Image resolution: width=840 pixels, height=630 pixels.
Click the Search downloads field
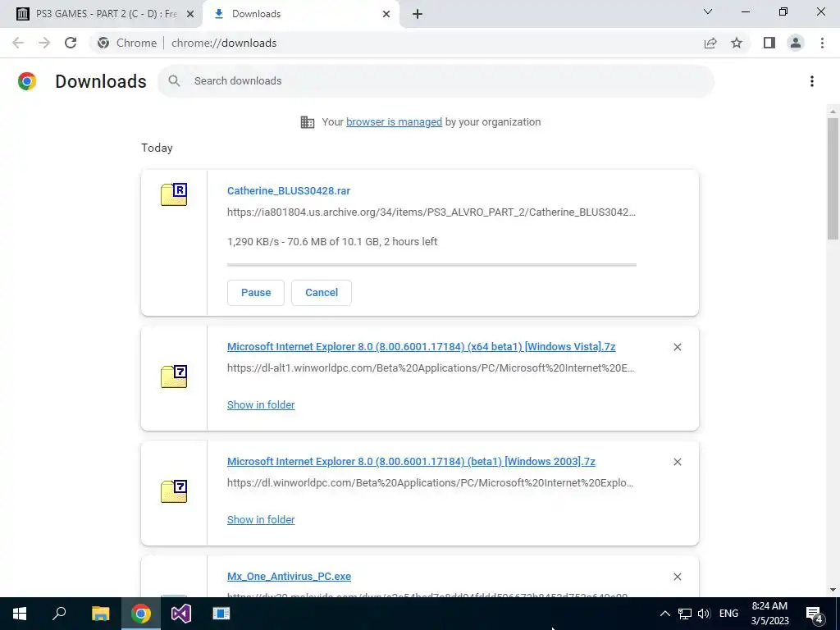pos(436,81)
